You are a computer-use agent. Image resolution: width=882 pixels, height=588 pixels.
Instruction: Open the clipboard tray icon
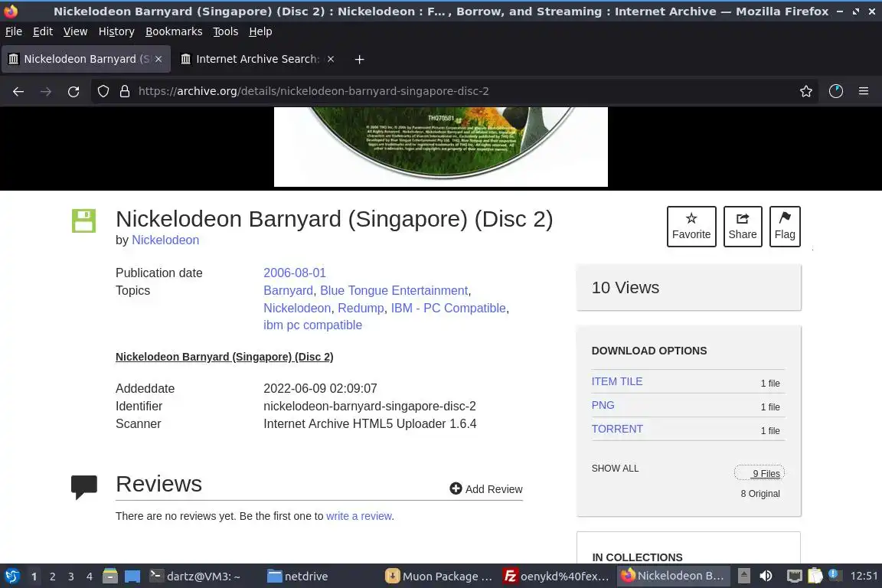pyautogui.click(x=815, y=576)
